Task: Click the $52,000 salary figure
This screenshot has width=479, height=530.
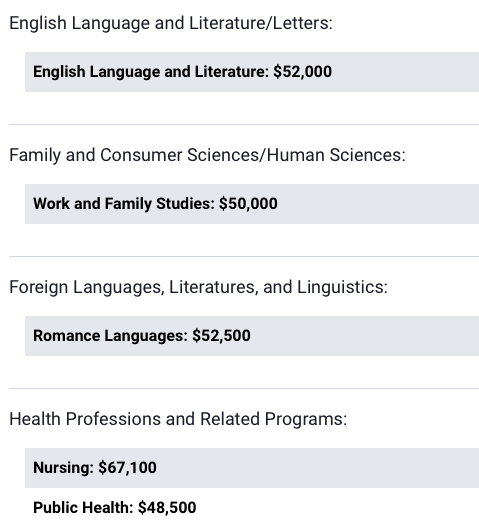Action: [x=303, y=72]
